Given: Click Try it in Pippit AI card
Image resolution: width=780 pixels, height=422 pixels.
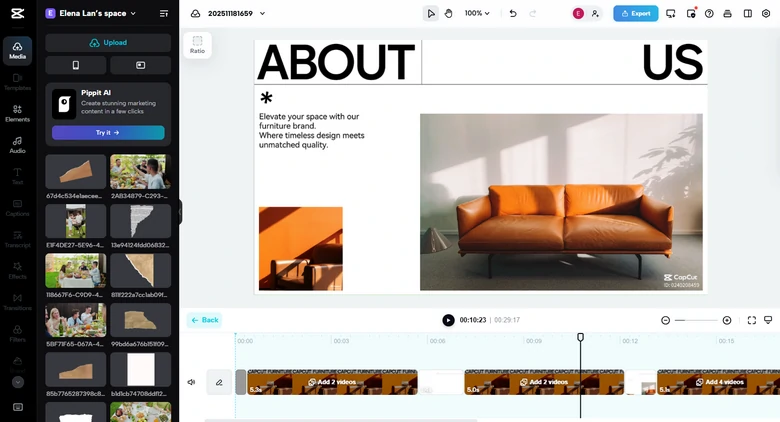Looking at the screenshot, I should (x=108, y=133).
